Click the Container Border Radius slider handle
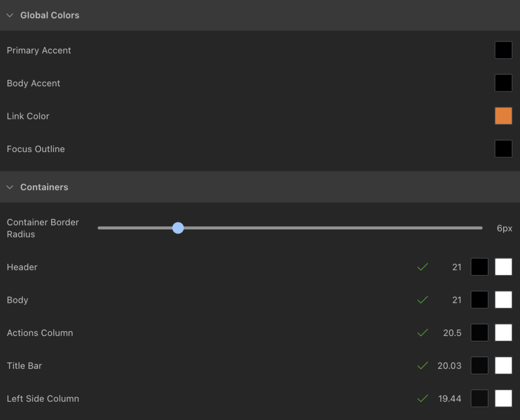The height and width of the screenshot is (420, 520). 178,228
